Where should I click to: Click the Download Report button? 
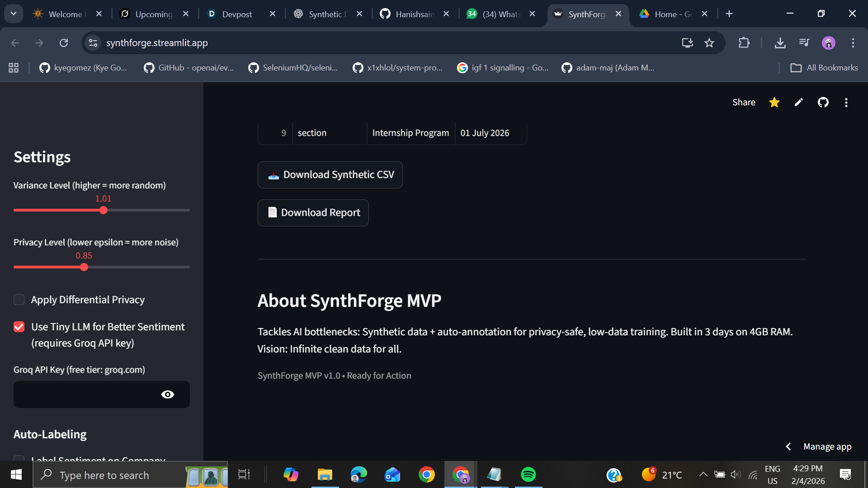(x=313, y=213)
